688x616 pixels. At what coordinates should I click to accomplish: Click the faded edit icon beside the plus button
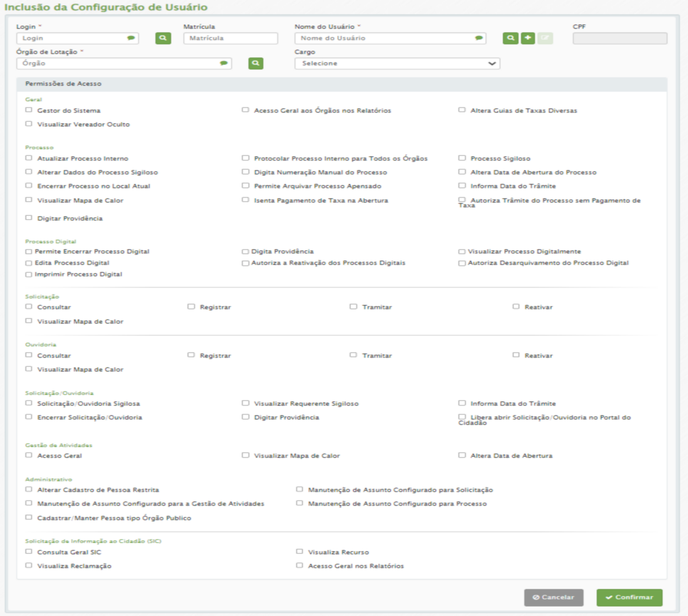[x=545, y=38]
